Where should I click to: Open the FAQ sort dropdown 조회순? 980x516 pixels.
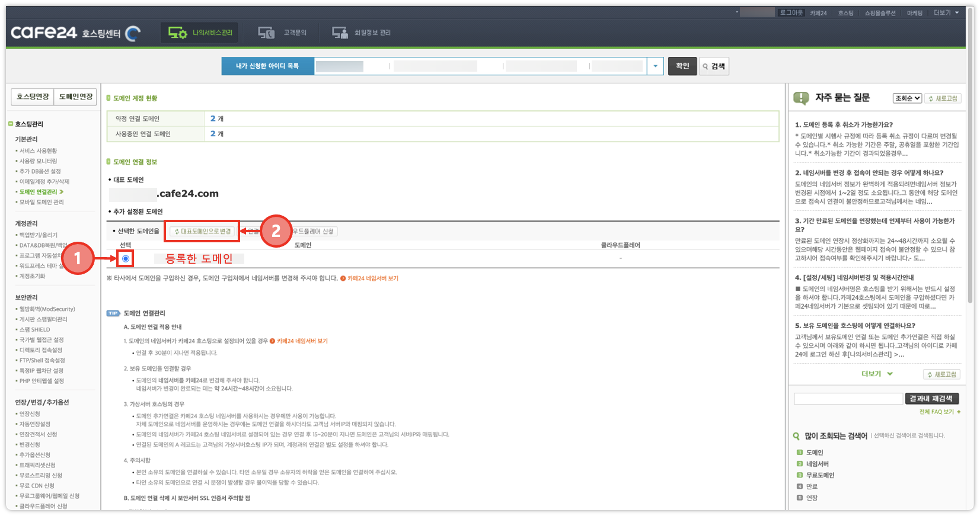pyautogui.click(x=907, y=98)
